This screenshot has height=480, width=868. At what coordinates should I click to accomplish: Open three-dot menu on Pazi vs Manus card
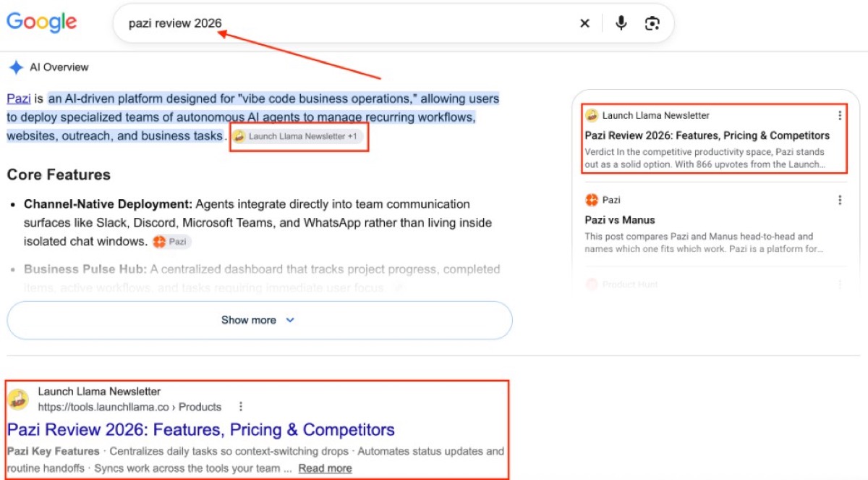tap(839, 200)
